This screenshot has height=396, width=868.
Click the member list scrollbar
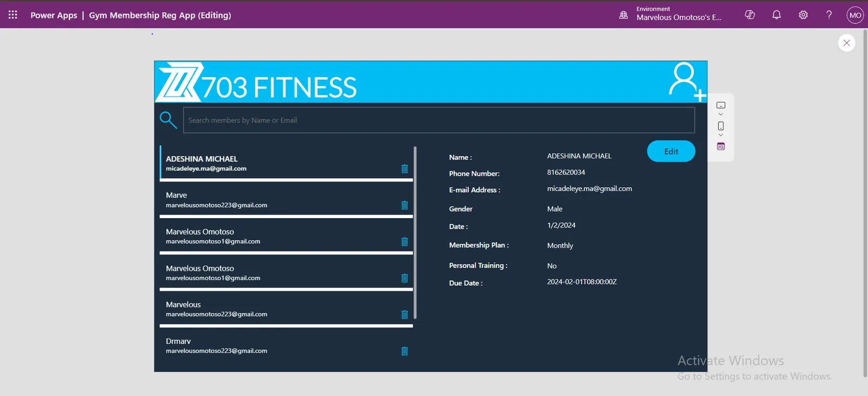coord(415,233)
